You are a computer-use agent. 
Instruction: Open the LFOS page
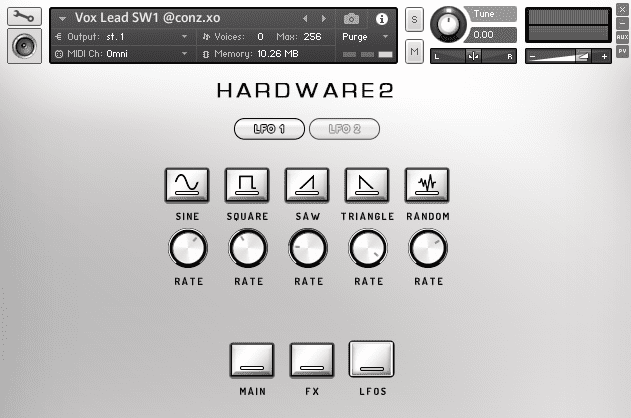pyautogui.click(x=371, y=359)
